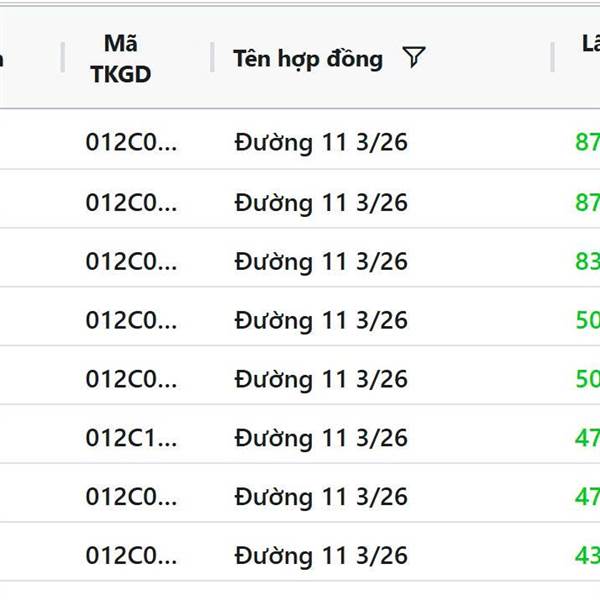Open the filter on Tên hợp đồng column
Image resolution: width=600 pixels, height=600 pixels.
pyautogui.click(x=414, y=59)
